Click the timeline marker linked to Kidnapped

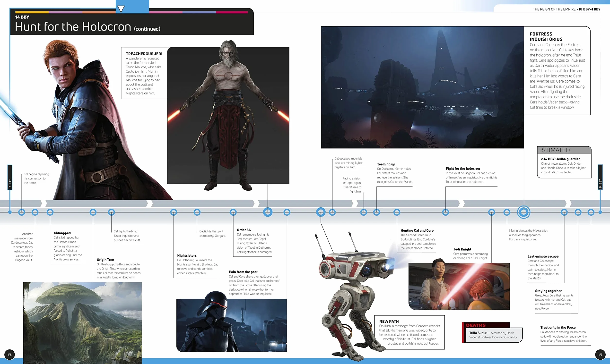point(50,212)
